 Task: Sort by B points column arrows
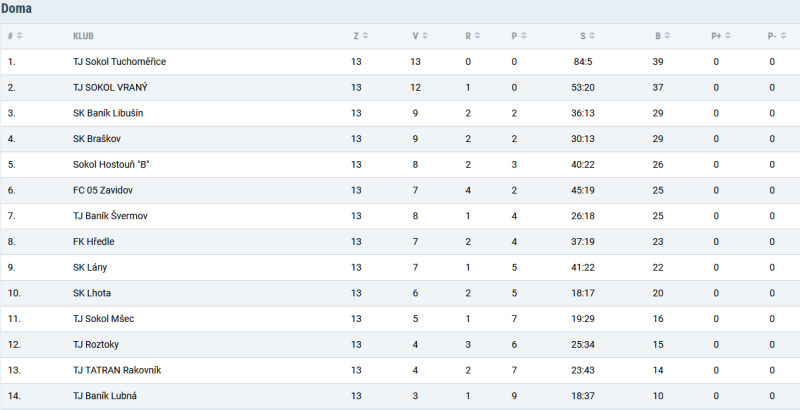point(667,36)
